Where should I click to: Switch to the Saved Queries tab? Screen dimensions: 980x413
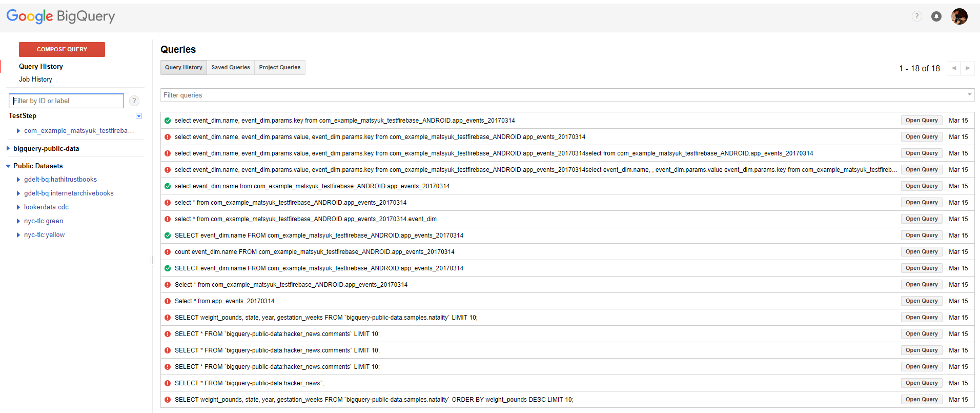coord(231,68)
